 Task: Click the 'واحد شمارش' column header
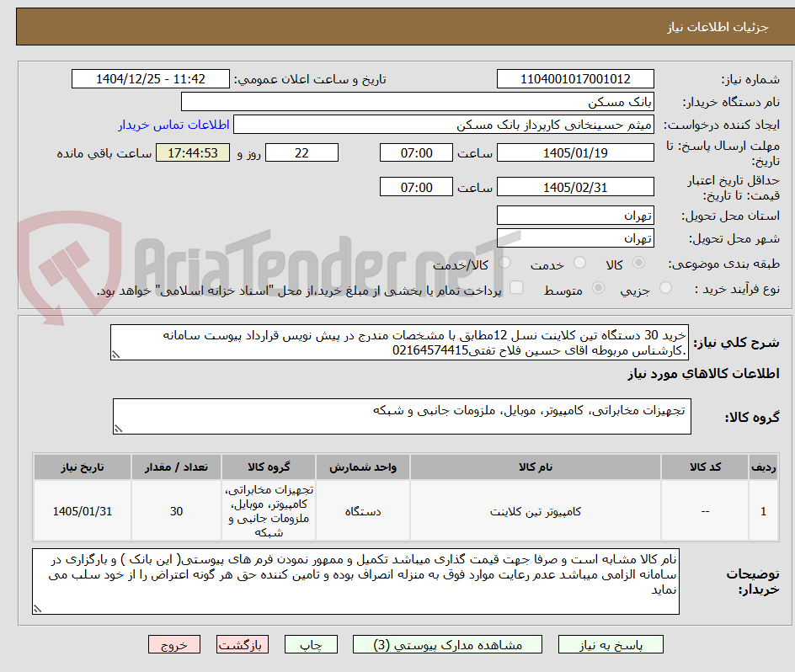(x=362, y=467)
